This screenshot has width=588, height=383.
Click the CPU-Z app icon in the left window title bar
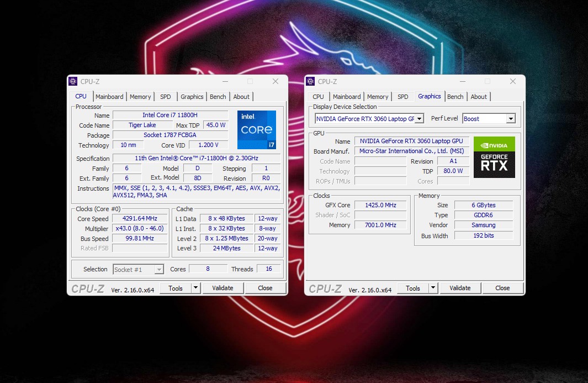(x=73, y=81)
